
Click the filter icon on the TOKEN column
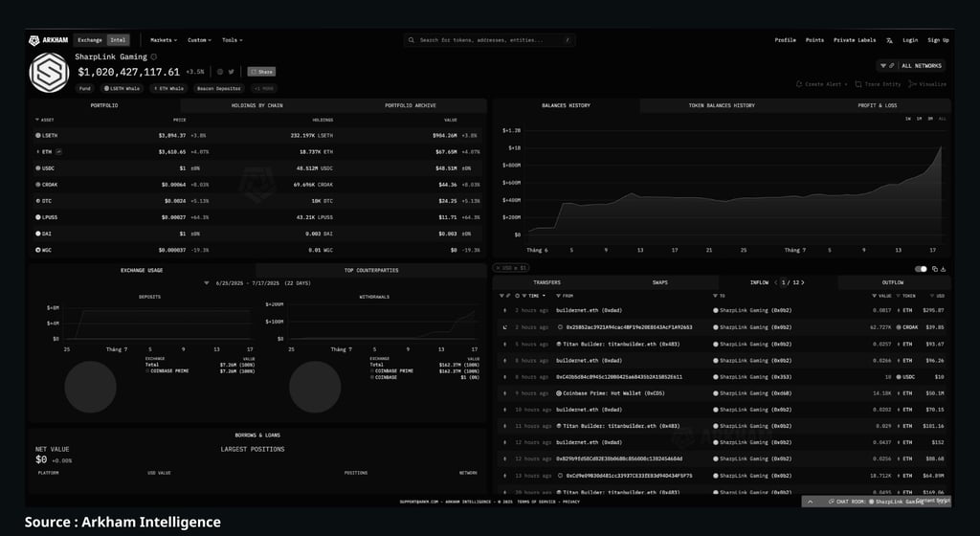pyautogui.click(x=898, y=296)
